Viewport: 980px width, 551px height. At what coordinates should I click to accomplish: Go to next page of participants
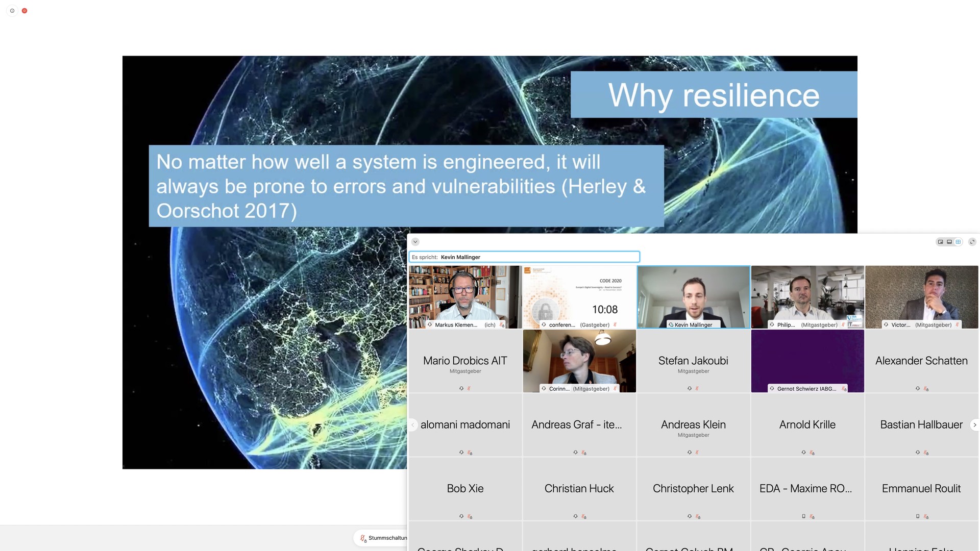click(x=974, y=424)
